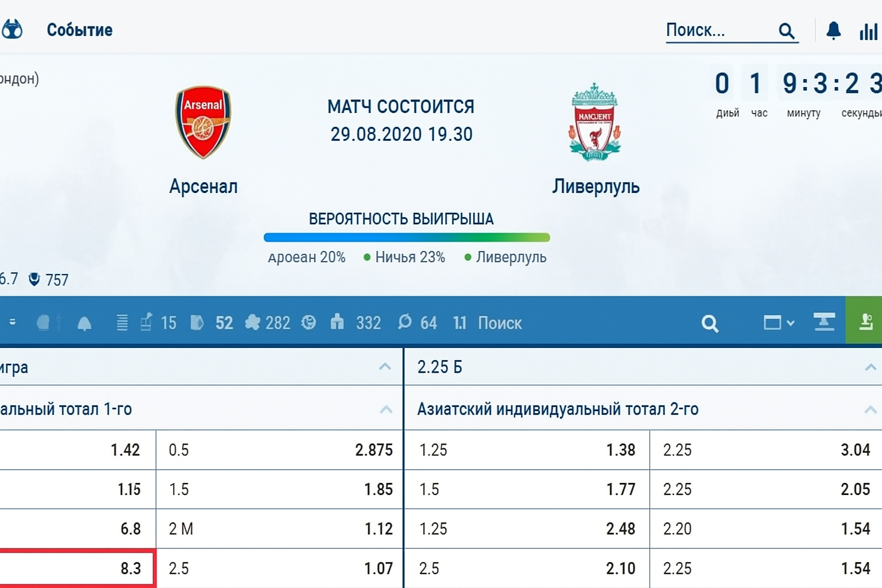This screenshot has height=588, width=882.
Task: Click the 1.1 item in blue toolbar
Action: (x=459, y=323)
